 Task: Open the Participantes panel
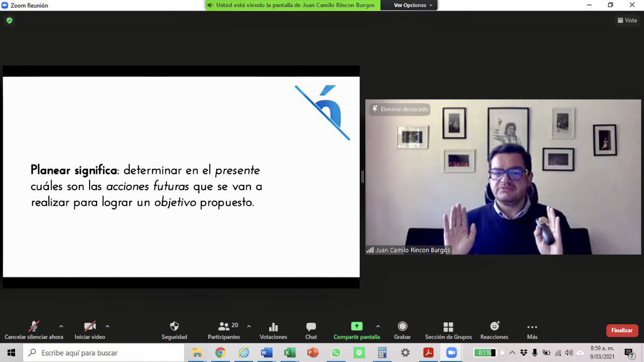(x=224, y=330)
